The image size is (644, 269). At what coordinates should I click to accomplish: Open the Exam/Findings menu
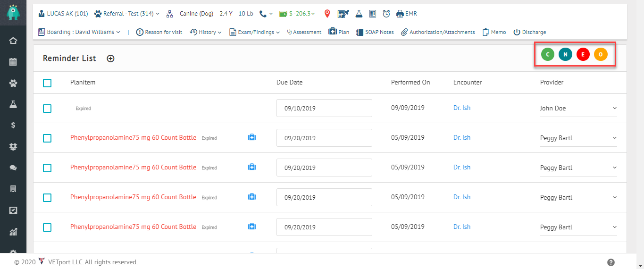point(255,32)
